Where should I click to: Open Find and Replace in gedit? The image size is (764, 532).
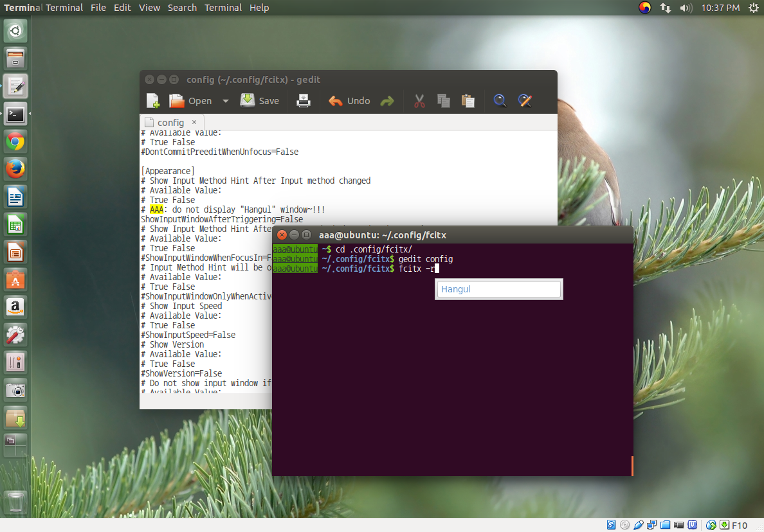point(525,101)
